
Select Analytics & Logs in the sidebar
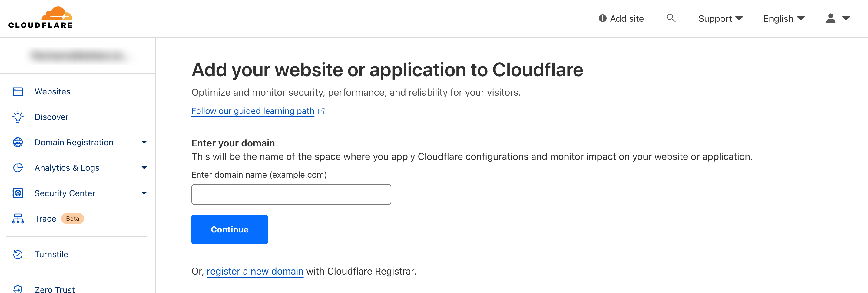(x=67, y=168)
